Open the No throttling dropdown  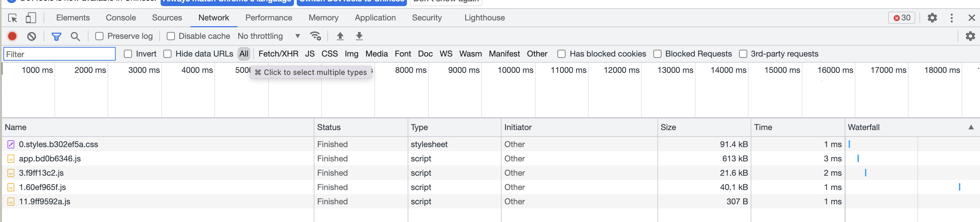coord(268,36)
